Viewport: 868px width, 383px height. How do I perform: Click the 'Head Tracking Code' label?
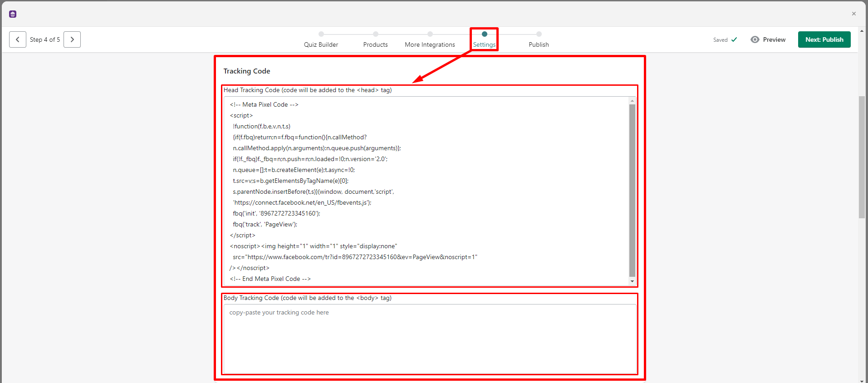308,90
